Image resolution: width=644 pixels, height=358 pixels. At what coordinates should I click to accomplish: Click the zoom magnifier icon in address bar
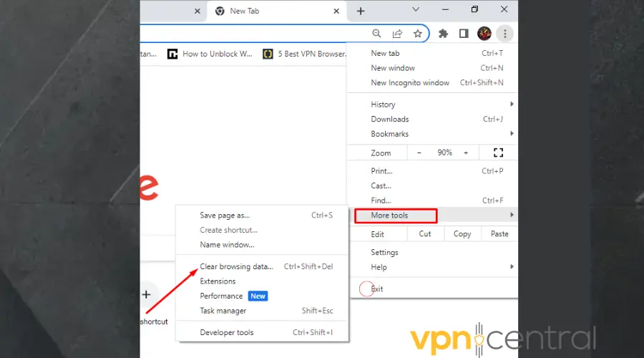(377, 34)
